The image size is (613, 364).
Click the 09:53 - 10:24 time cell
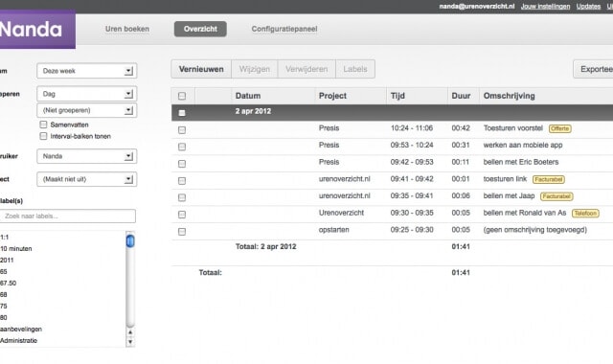point(412,145)
